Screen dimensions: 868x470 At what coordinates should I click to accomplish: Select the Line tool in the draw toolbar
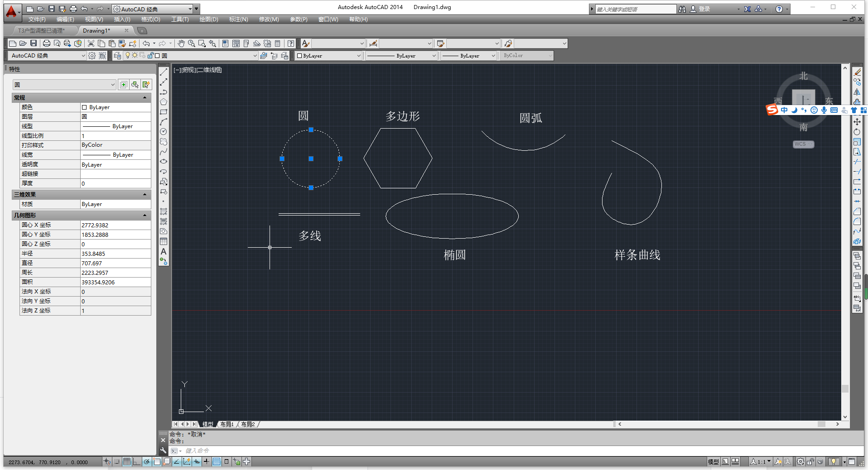pyautogui.click(x=164, y=72)
